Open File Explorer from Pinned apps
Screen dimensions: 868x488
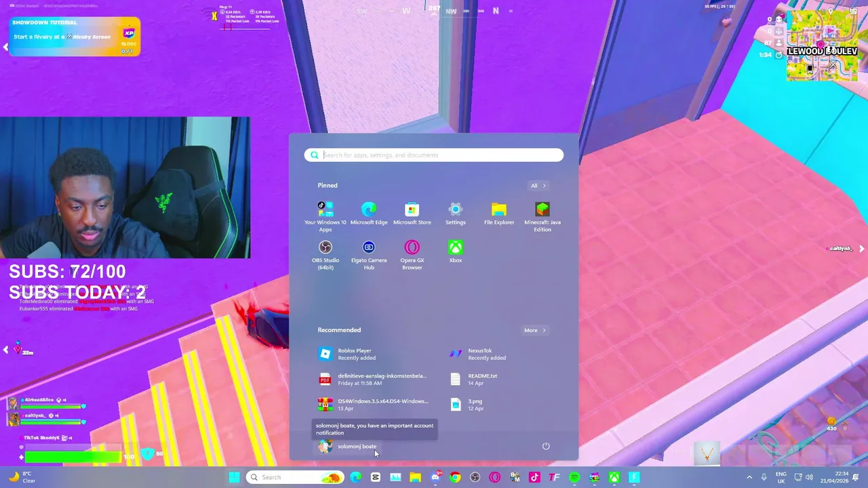[x=499, y=213]
